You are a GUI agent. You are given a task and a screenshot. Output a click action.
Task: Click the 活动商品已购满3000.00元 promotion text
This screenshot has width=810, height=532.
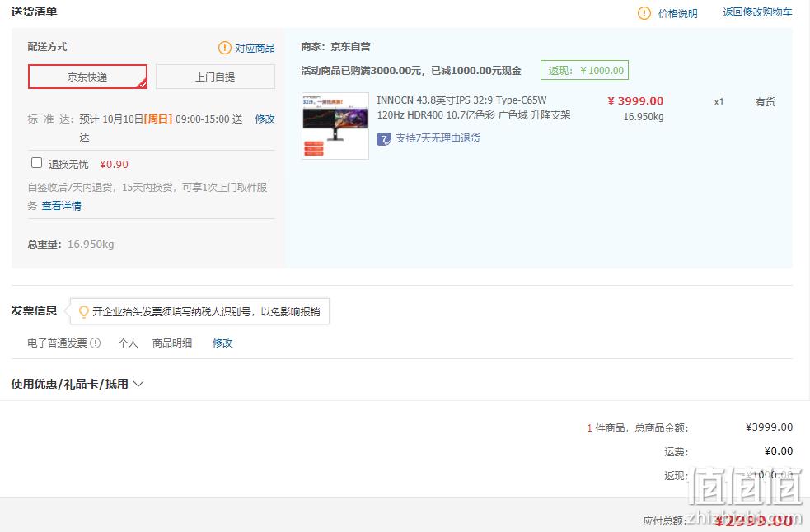tap(411, 71)
